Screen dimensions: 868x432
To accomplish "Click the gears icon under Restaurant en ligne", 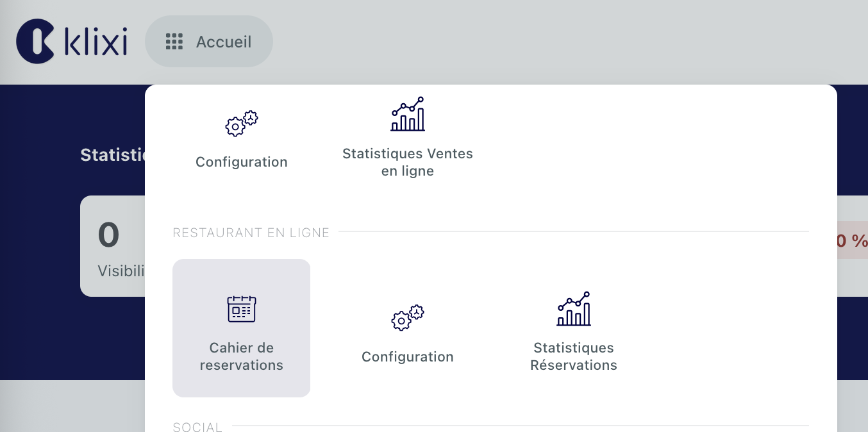I will pos(408,317).
